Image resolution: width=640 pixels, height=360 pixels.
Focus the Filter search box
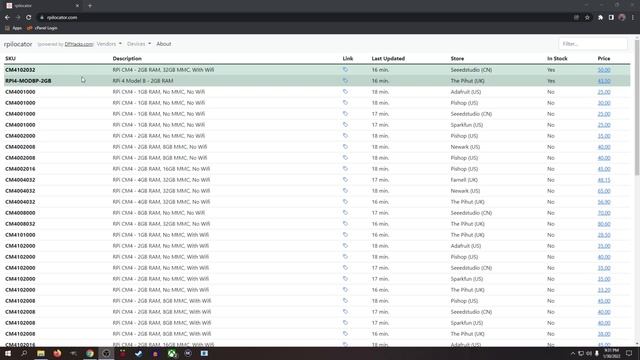(x=593, y=44)
